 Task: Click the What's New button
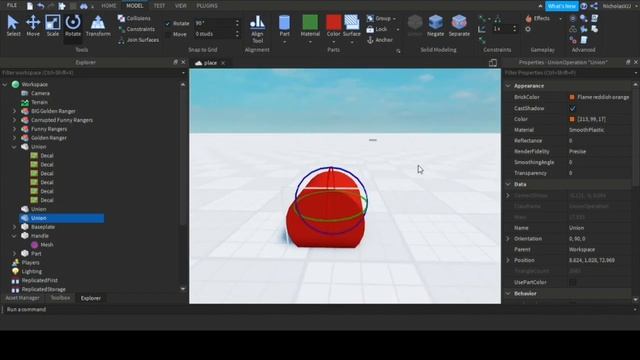[562, 6]
